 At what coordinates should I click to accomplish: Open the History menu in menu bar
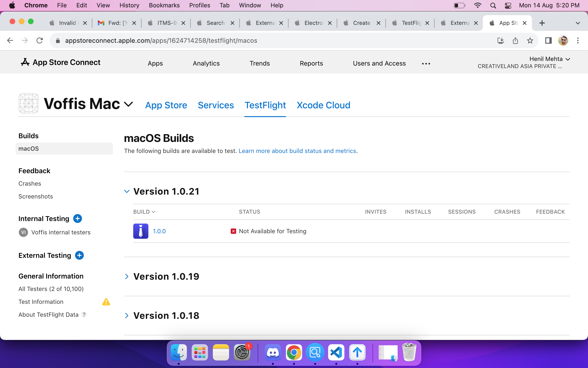[x=129, y=5]
